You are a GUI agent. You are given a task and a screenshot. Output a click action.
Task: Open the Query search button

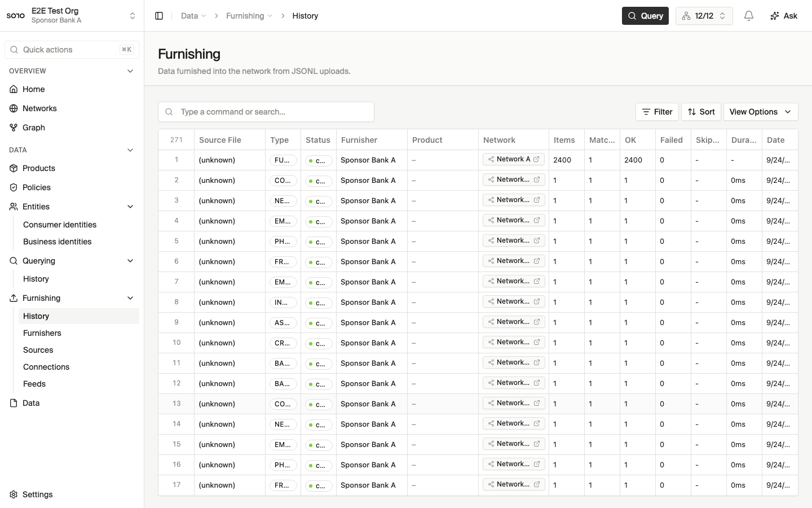pyautogui.click(x=645, y=16)
